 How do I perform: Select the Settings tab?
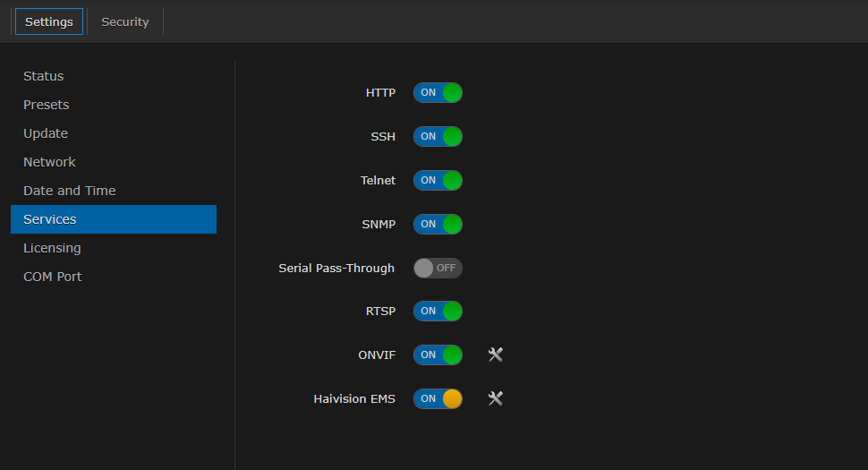[x=49, y=21]
